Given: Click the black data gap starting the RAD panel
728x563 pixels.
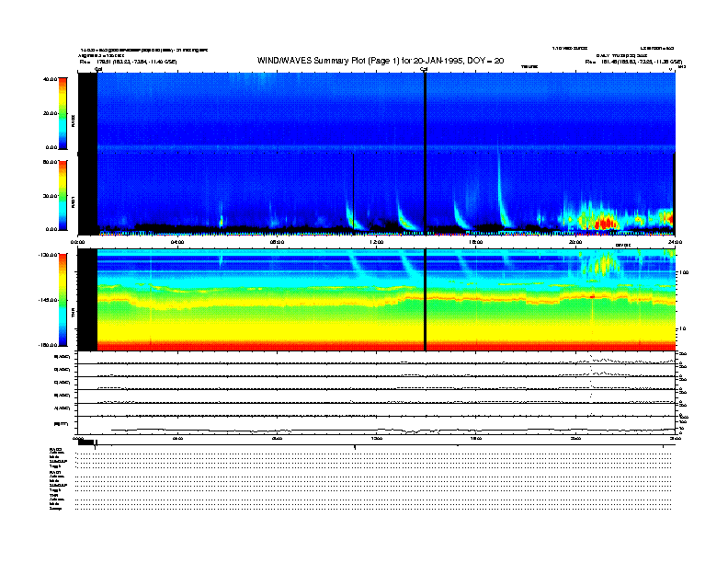Looking at the screenshot, I should tap(87, 154).
